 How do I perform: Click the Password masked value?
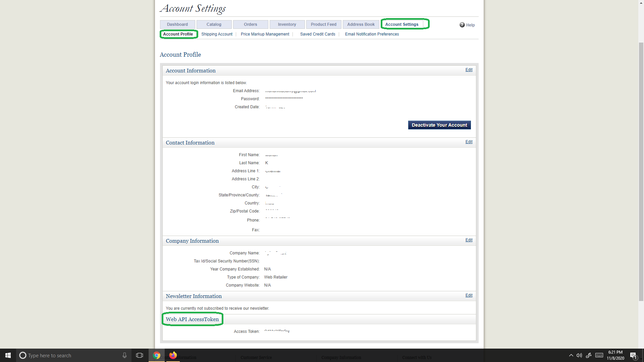coord(284,99)
